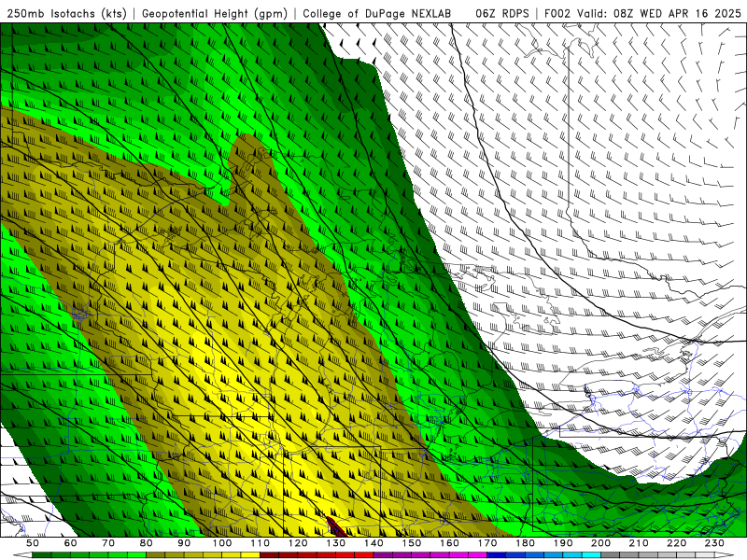Click the 60 label on the color scale
This screenshot has height=560, width=747.
(71, 543)
